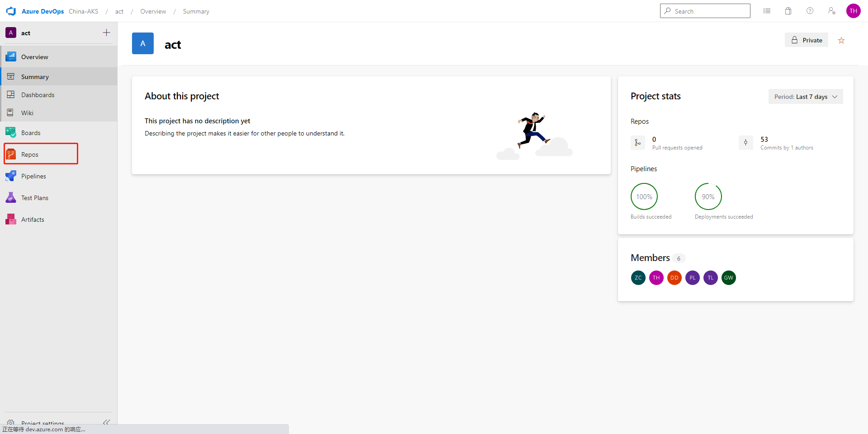Viewport: 868px width, 434px height.
Task: Click the 'Builds succeeded' label
Action: pos(651,217)
